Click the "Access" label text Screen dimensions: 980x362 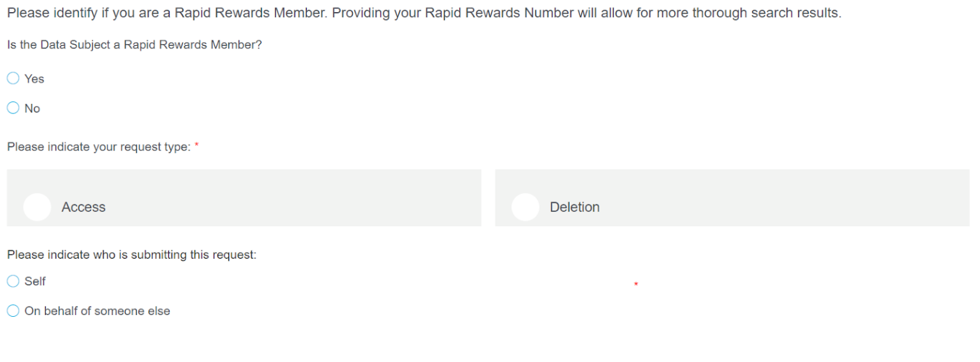point(84,207)
